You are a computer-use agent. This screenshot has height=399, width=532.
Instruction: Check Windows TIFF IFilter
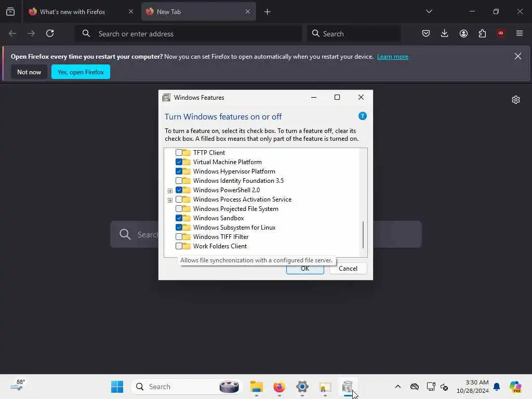pos(179,236)
